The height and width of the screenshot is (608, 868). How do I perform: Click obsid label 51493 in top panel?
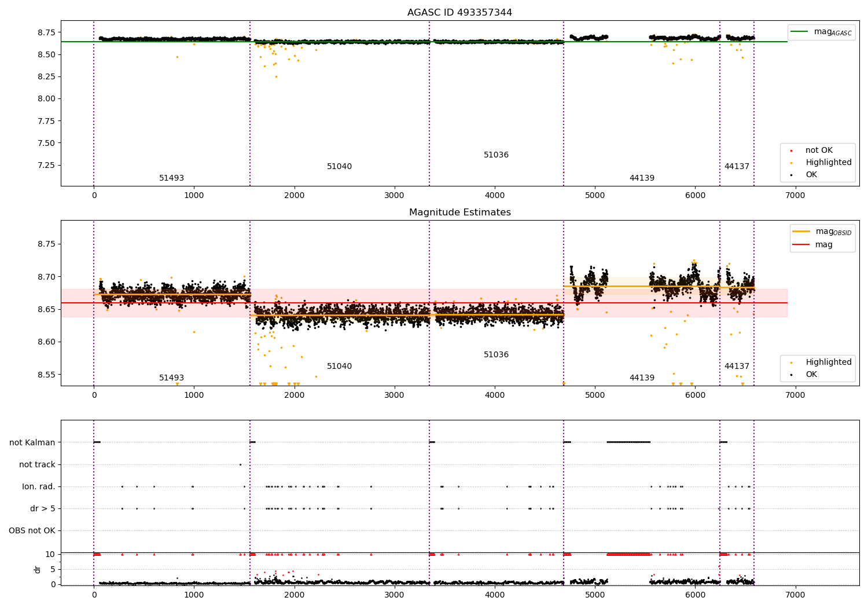[x=171, y=178]
